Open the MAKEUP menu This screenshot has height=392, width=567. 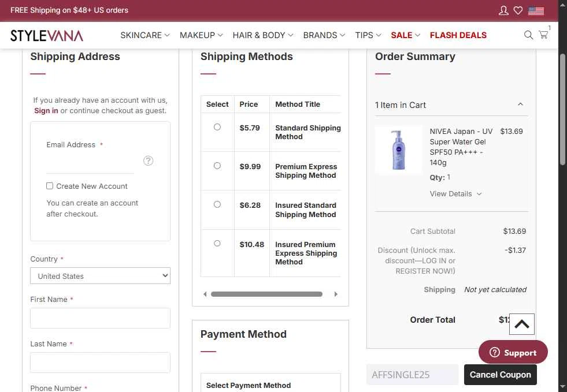[201, 35]
